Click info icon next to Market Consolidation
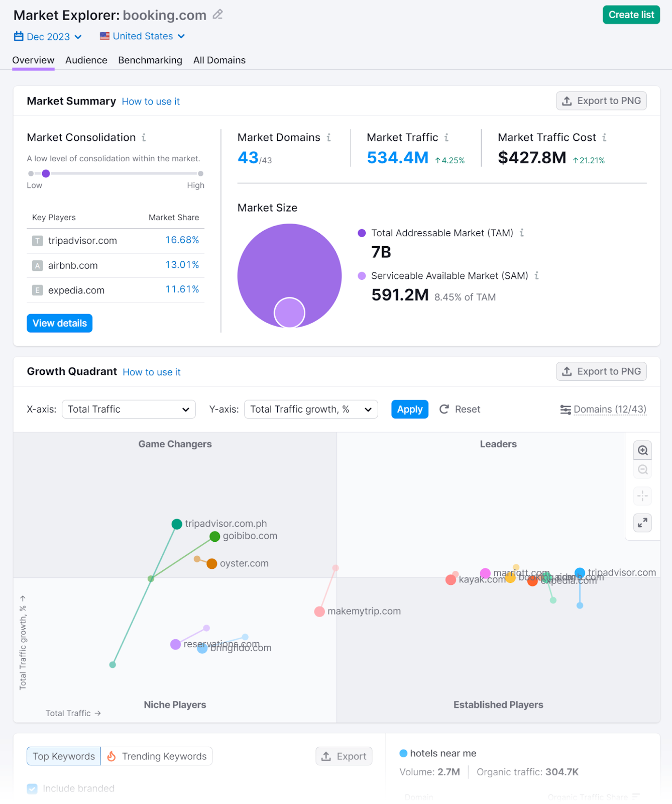The image size is (672, 804). point(144,137)
